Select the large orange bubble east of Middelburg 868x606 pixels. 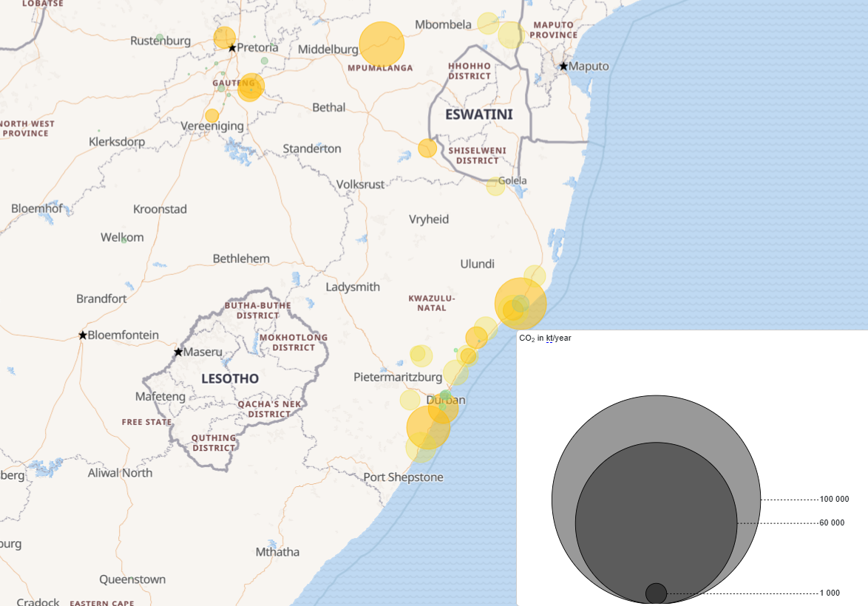[x=382, y=44]
